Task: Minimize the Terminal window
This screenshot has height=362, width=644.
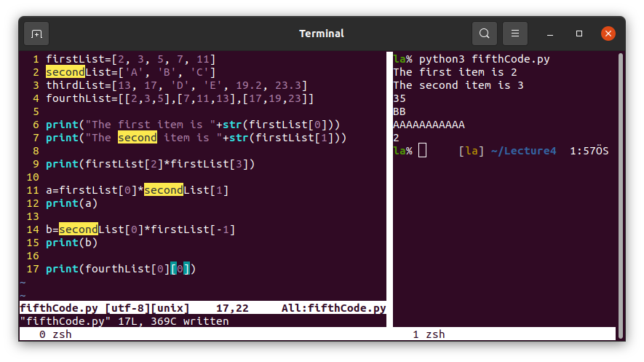Action: 549,34
